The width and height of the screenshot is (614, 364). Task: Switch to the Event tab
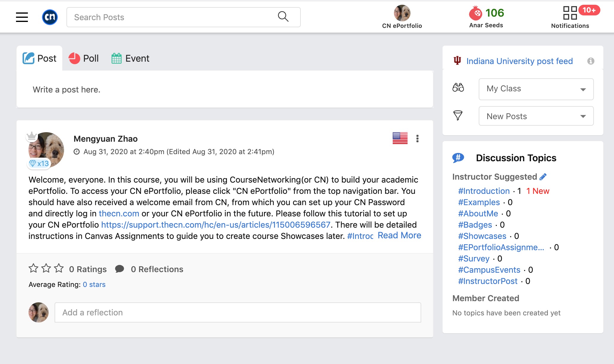[x=130, y=58]
